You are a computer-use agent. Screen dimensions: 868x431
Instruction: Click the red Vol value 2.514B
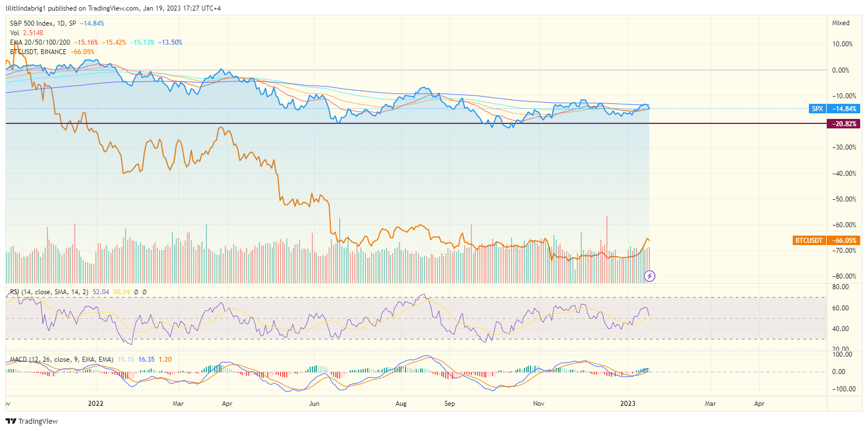click(x=35, y=32)
